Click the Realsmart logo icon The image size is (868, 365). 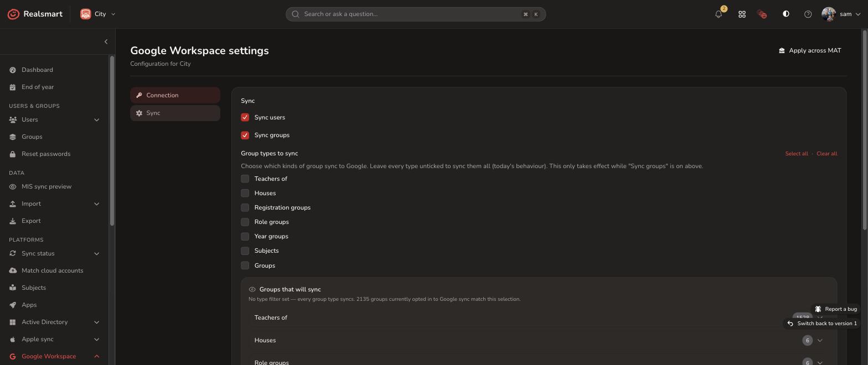(13, 14)
